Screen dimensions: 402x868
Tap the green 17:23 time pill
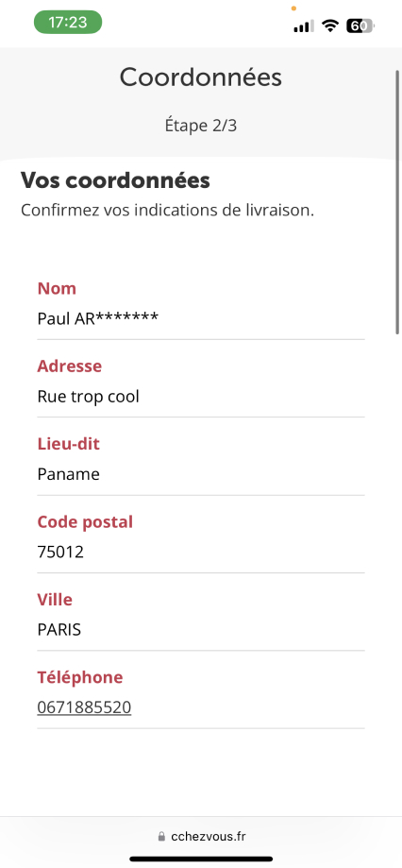tap(68, 22)
